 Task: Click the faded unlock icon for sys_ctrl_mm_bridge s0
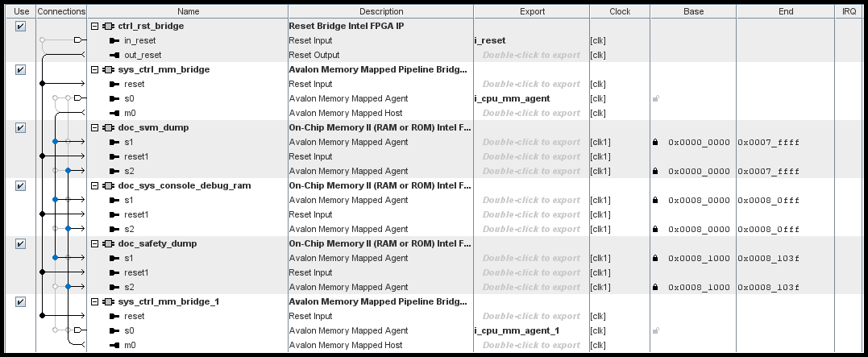click(655, 98)
